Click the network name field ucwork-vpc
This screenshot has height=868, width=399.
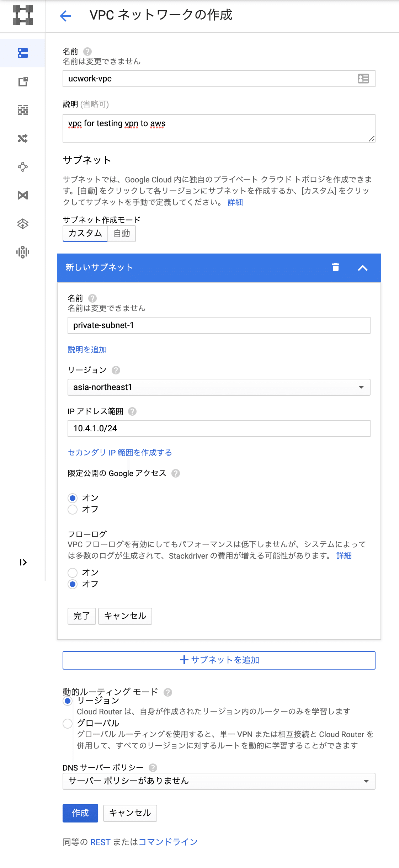pos(219,79)
